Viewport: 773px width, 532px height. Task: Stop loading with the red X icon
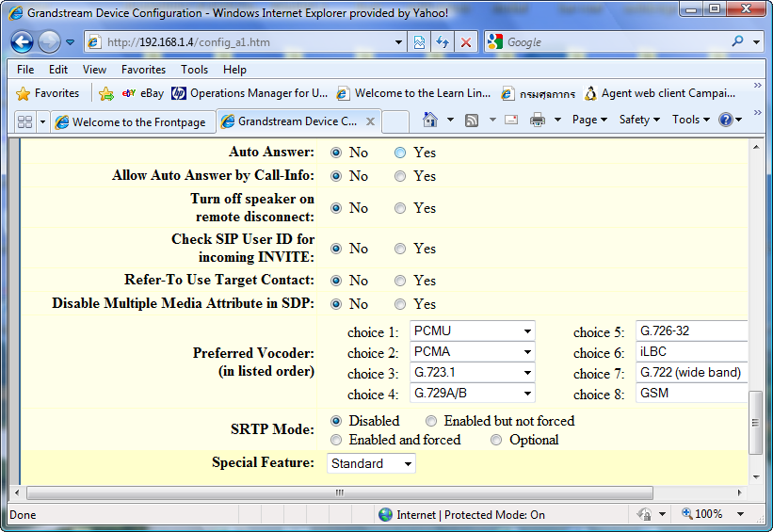tap(465, 42)
